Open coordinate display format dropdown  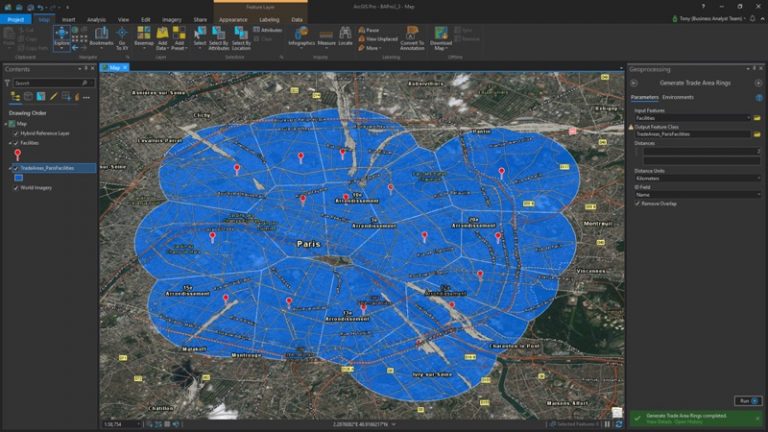pos(393,424)
